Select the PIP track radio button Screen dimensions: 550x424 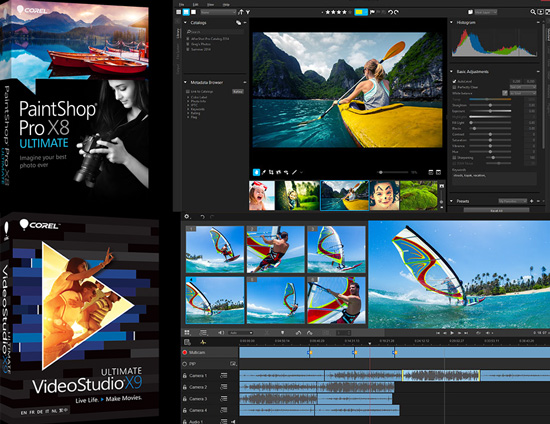point(185,364)
